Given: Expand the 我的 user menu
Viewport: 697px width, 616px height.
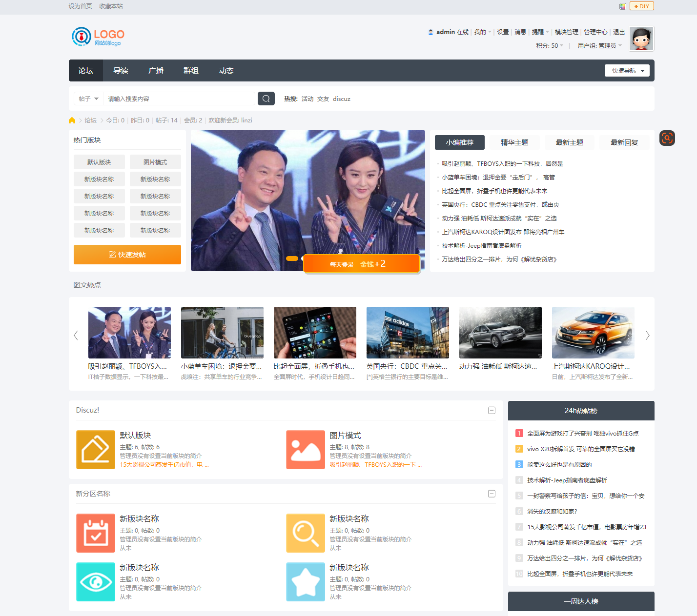Looking at the screenshot, I should coord(482,32).
